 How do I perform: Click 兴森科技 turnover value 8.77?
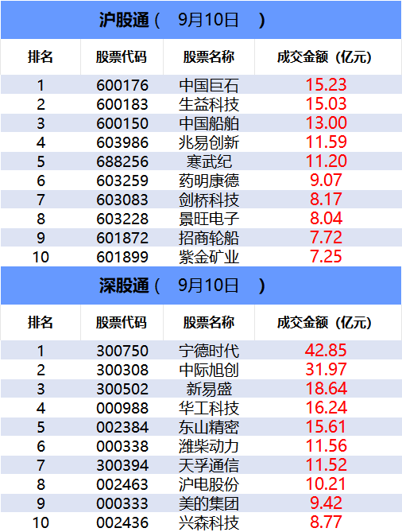click(326, 522)
